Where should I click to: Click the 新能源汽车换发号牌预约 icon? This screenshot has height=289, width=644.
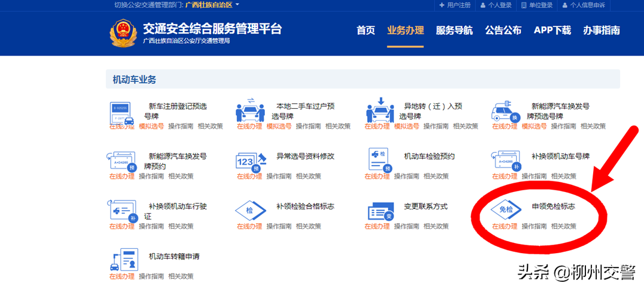point(122,162)
